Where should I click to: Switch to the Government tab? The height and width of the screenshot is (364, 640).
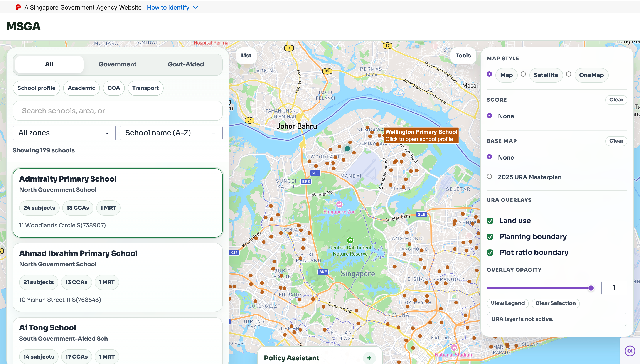click(118, 64)
